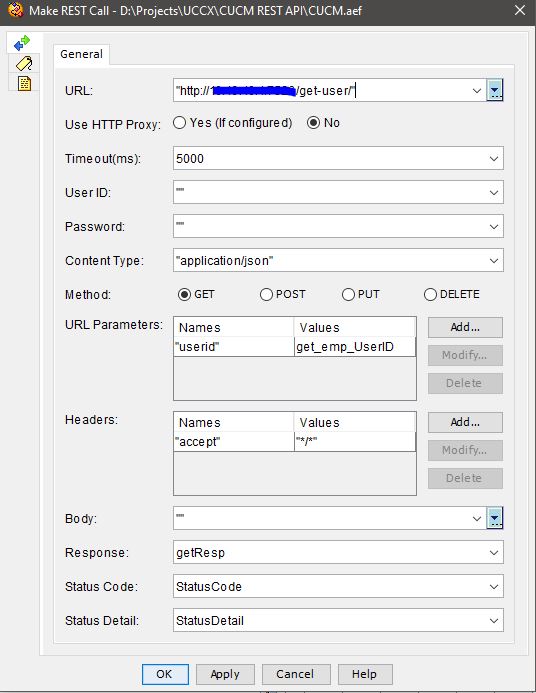This screenshot has height=693, width=536.
Task: Expand the Status Detail dropdown
Action: pyautogui.click(x=494, y=621)
